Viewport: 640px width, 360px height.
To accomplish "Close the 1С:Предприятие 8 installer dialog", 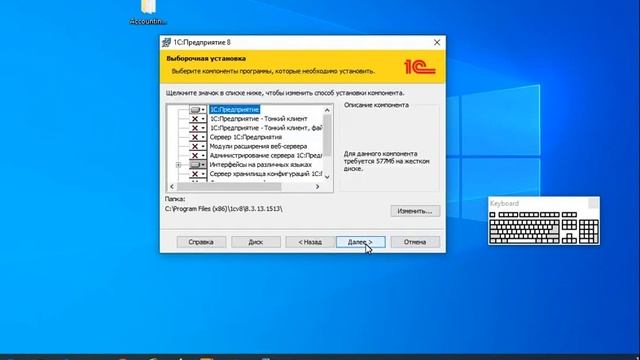I will (x=437, y=42).
